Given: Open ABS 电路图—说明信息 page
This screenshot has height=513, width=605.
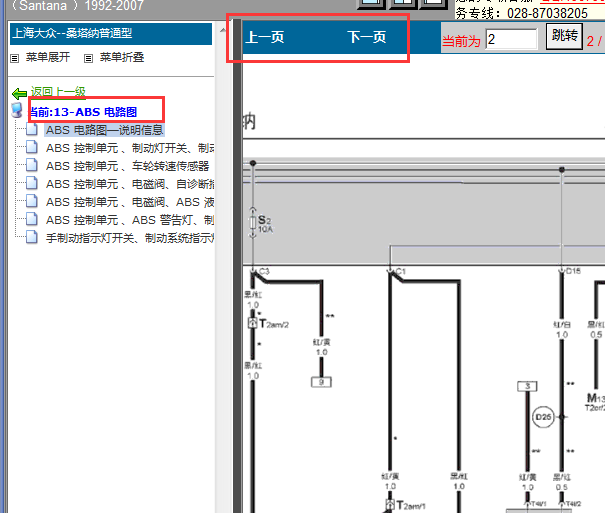Looking at the screenshot, I should 105,130.
